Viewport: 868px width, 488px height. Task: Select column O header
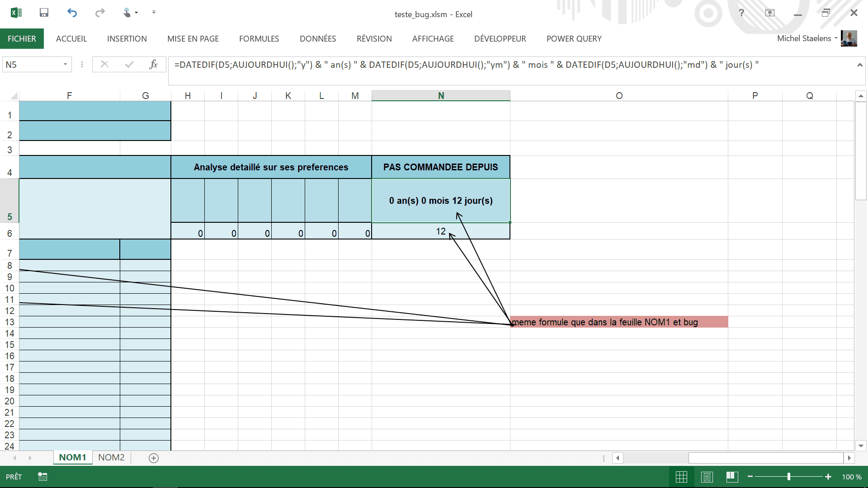[x=619, y=96]
